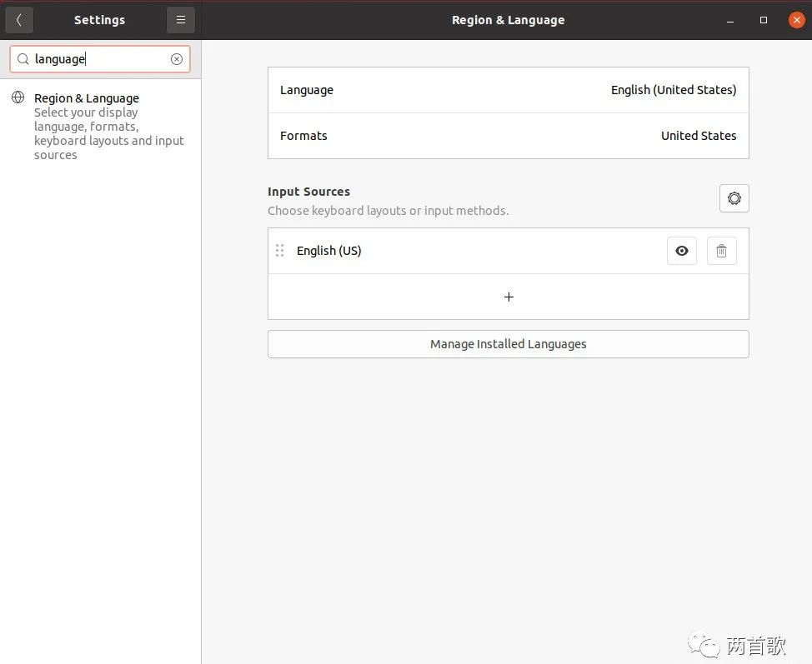Preview English (US) keyboard layout via eye
The height and width of the screenshot is (664, 812).
681,251
